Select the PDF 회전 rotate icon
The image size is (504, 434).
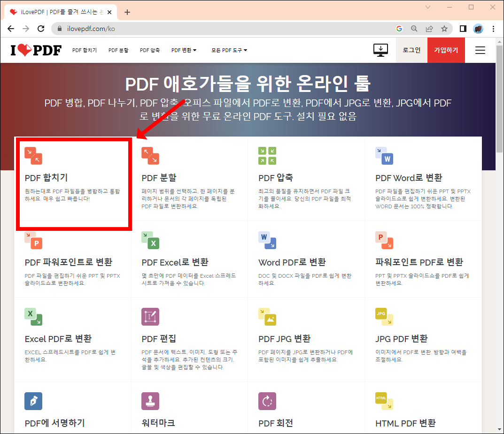click(267, 401)
